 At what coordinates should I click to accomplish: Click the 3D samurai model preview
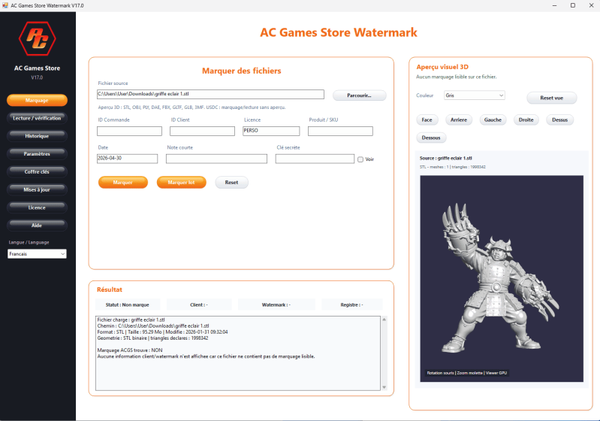point(501,279)
